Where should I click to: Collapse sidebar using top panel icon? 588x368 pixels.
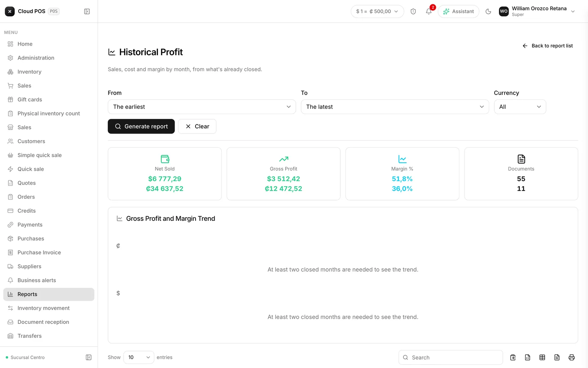87,11
